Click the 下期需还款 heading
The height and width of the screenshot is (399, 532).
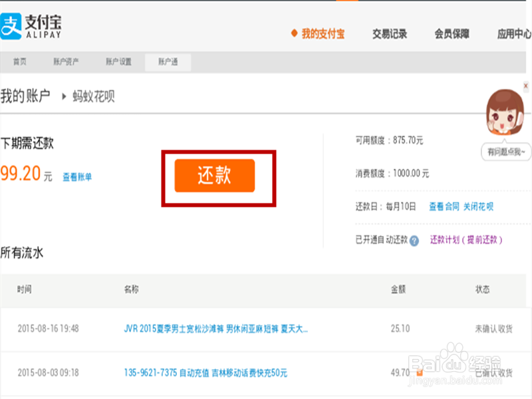pyautogui.click(x=27, y=143)
